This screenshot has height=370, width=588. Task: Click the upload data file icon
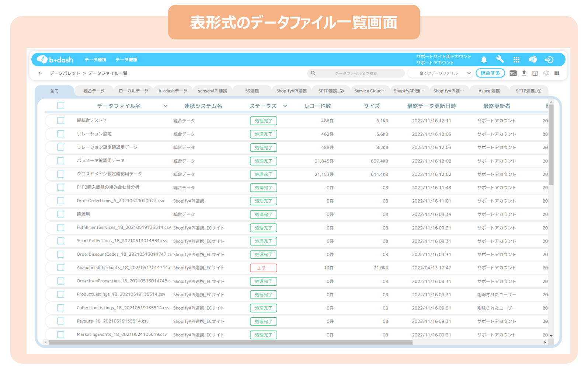[x=524, y=73]
